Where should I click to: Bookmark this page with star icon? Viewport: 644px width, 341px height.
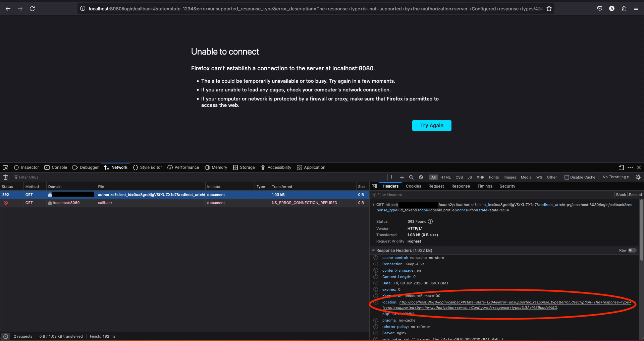click(x=549, y=9)
